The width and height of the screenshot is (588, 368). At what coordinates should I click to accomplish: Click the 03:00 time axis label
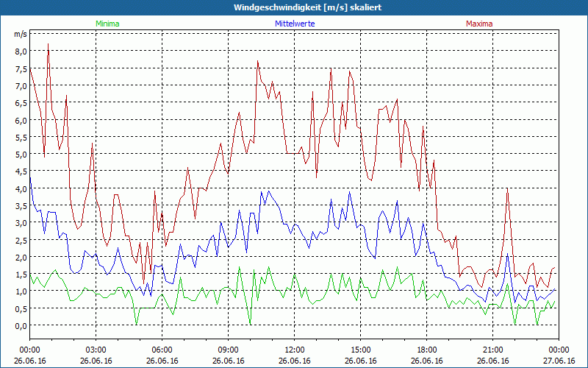pyautogui.click(x=96, y=350)
